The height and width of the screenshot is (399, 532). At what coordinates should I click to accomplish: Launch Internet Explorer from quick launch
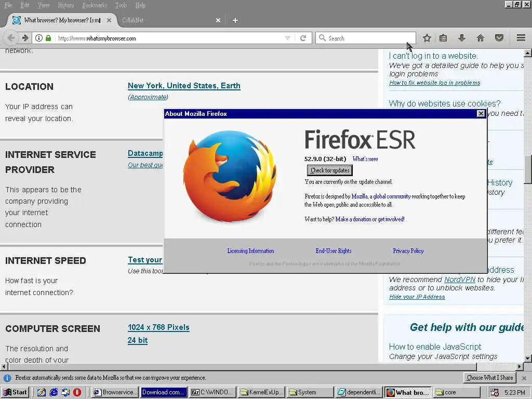tap(54, 392)
